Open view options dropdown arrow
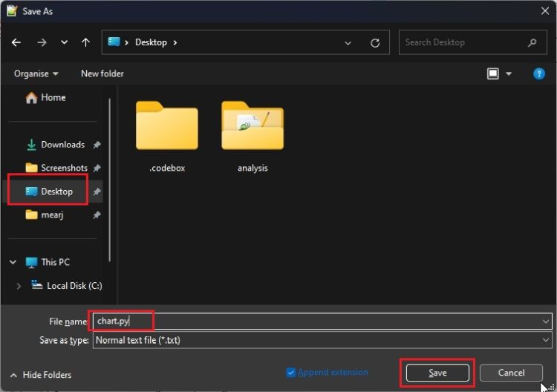Viewport: 557px width, 392px height. [x=509, y=73]
